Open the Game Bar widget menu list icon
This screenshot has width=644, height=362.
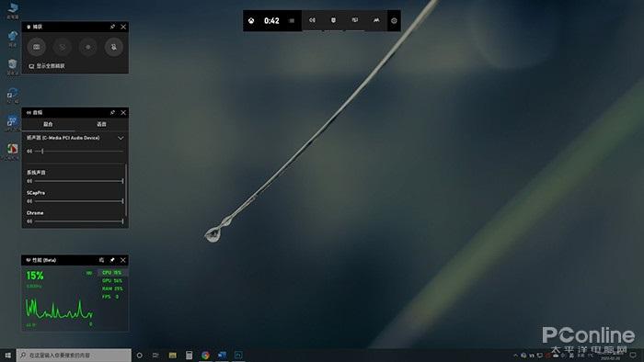pos(292,21)
